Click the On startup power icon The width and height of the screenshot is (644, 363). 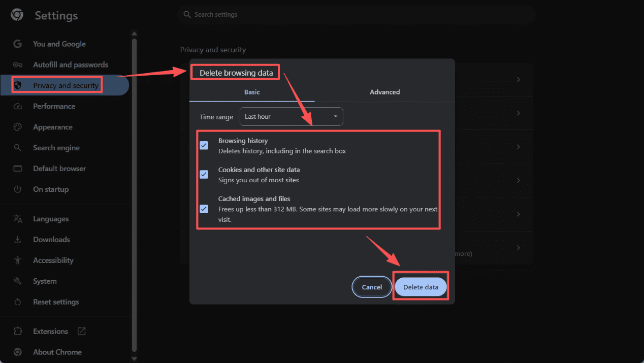click(x=18, y=189)
